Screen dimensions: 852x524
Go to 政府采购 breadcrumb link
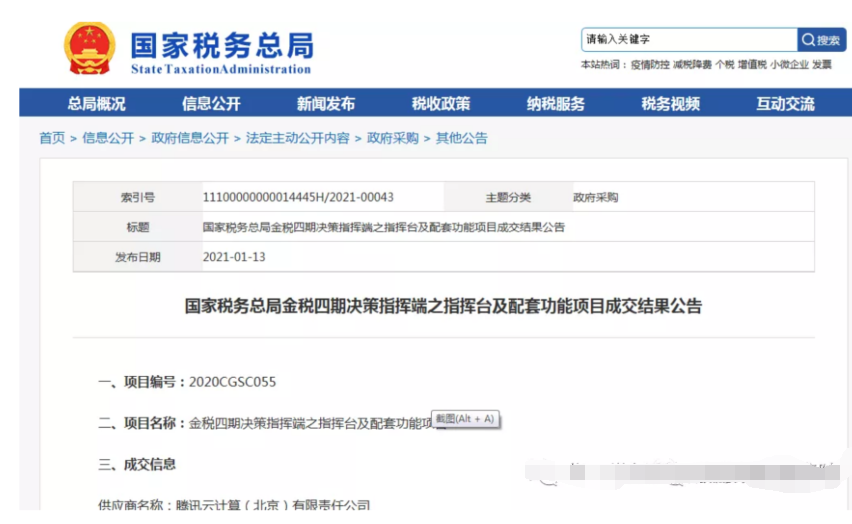pyautogui.click(x=393, y=138)
